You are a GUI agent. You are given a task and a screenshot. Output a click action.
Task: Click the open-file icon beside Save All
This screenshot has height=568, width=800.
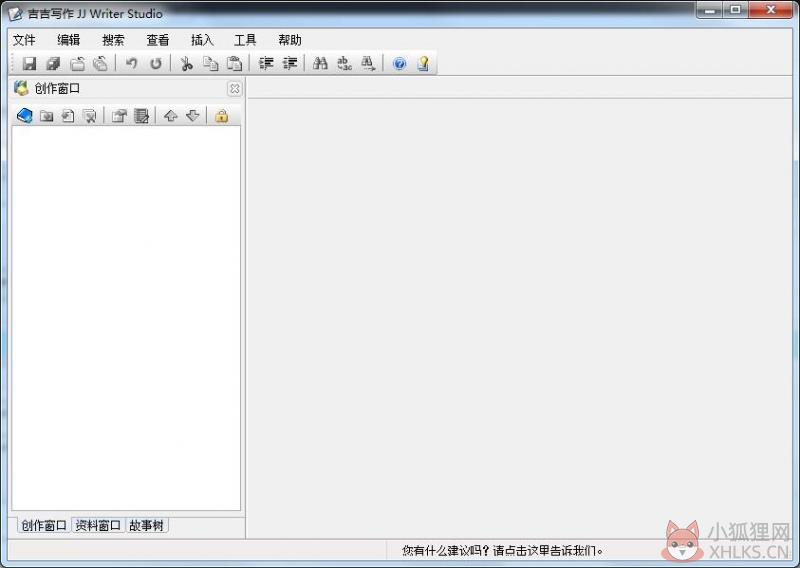coord(77,63)
